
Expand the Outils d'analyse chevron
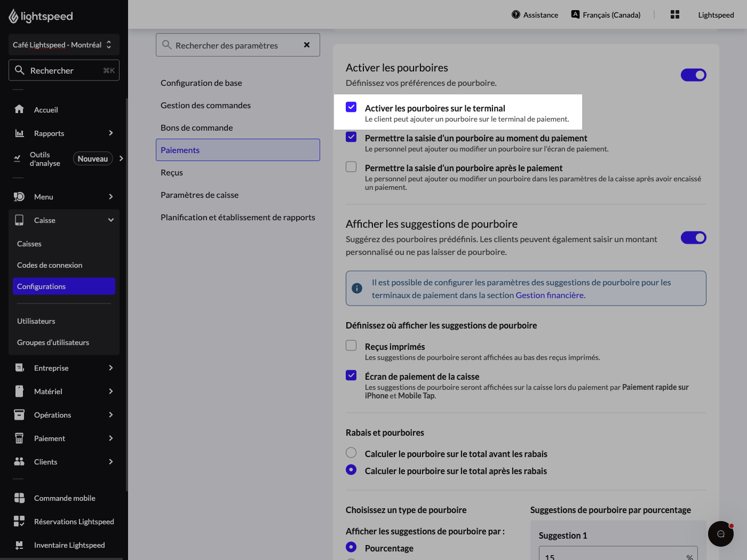tap(121, 158)
